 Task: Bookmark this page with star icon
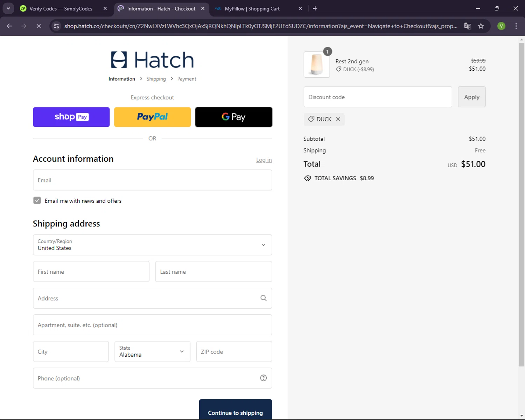pyautogui.click(x=481, y=26)
